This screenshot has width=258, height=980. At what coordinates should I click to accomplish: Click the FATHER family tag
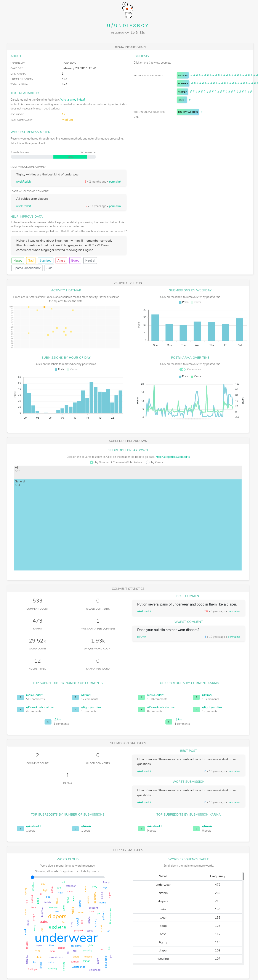[x=183, y=92]
